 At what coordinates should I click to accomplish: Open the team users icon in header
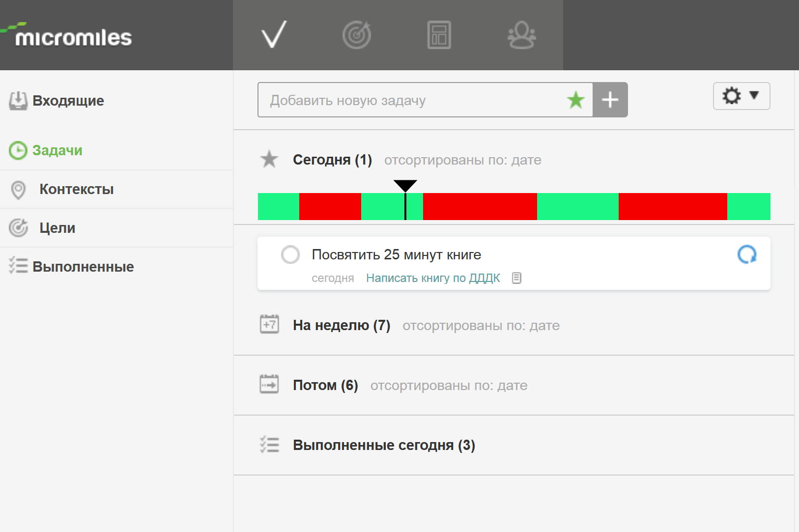(x=521, y=35)
